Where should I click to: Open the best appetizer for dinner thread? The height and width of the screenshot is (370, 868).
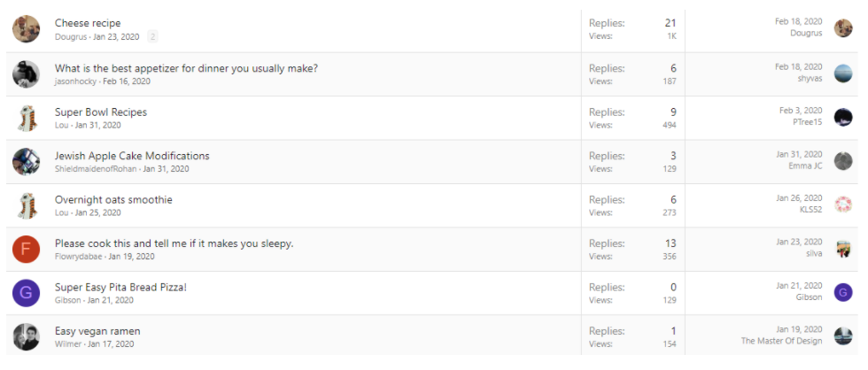[x=186, y=68]
